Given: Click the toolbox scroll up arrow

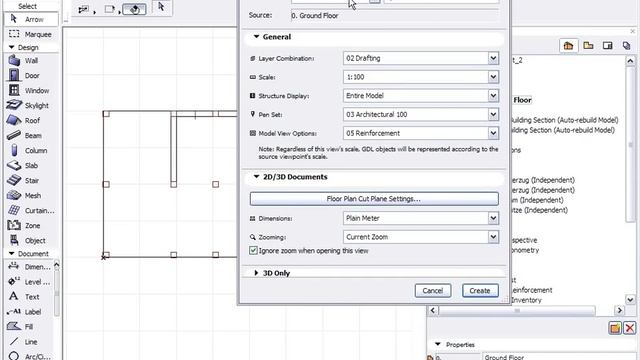Looking at the screenshot, I should [x=56, y=266].
